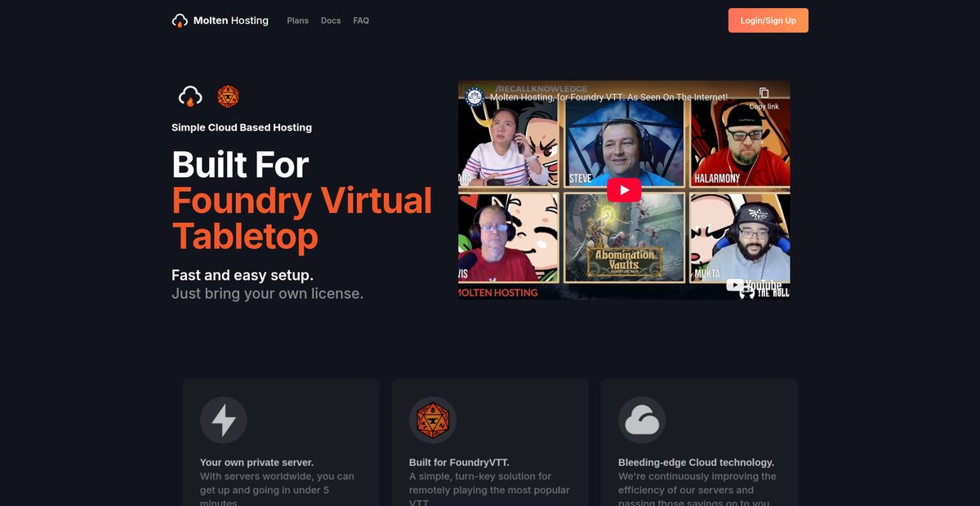This screenshot has width=980, height=506.
Task: Click the lightning bolt private server icon
Action: (x=224, y=420)
